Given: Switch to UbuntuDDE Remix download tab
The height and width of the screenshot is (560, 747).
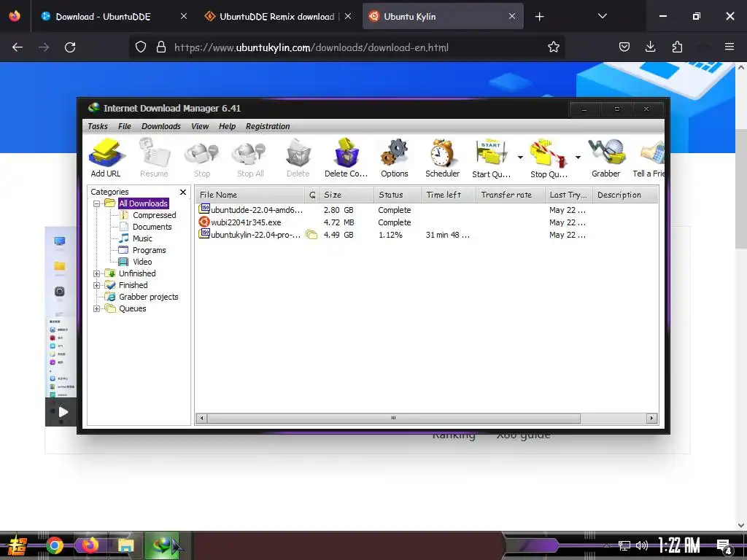Looking at the screenshot, I should point(279,16).
